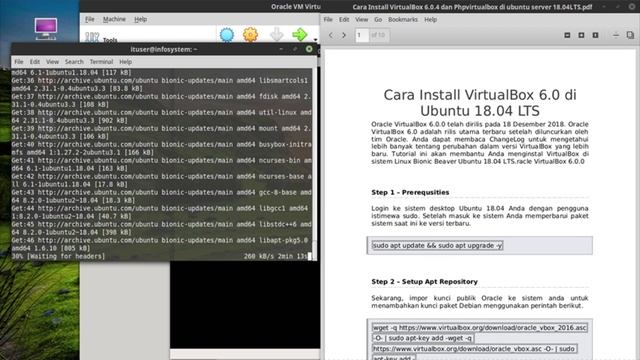This screenshot has width=640, height=360.
Task: Open the Terminal menu in terminal window
Action: click(101, 62)
